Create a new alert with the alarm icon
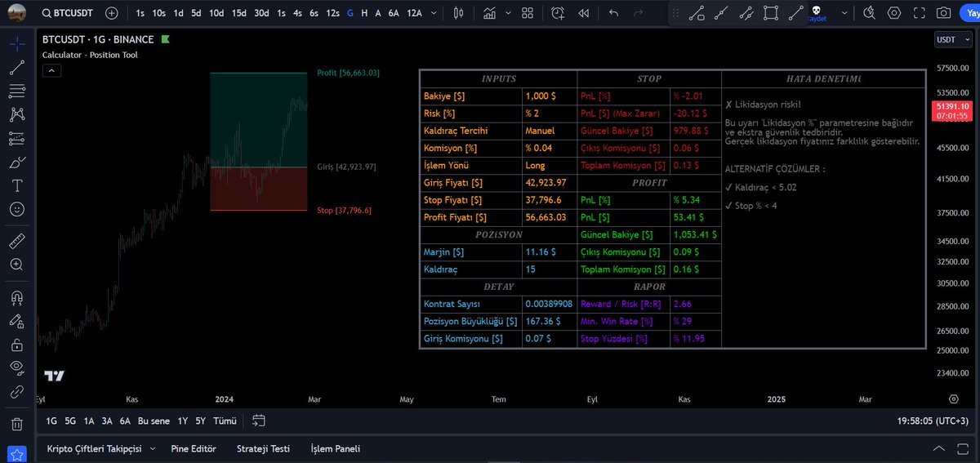Viewport: 980px width, 463px height. point(558,13)
